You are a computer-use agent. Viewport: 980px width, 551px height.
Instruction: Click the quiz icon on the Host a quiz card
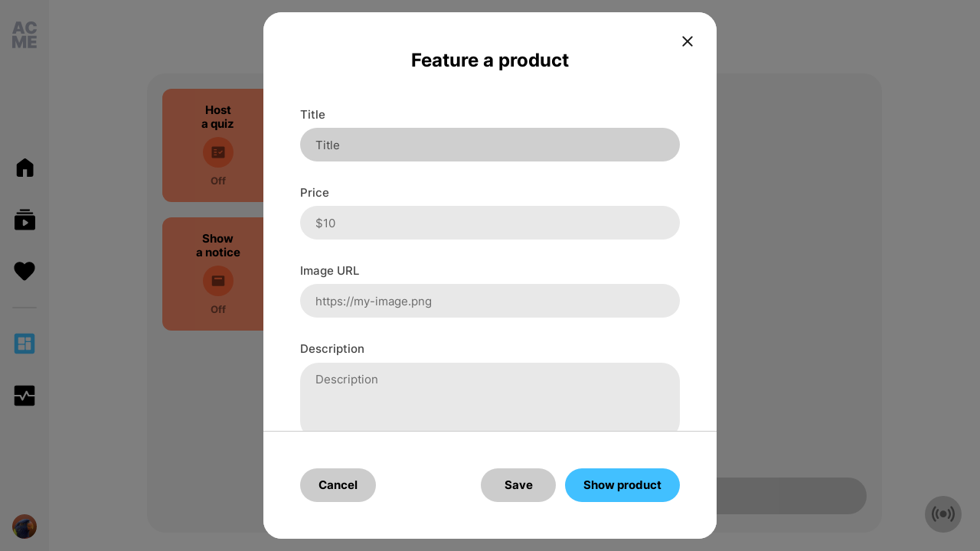point(218,152)
